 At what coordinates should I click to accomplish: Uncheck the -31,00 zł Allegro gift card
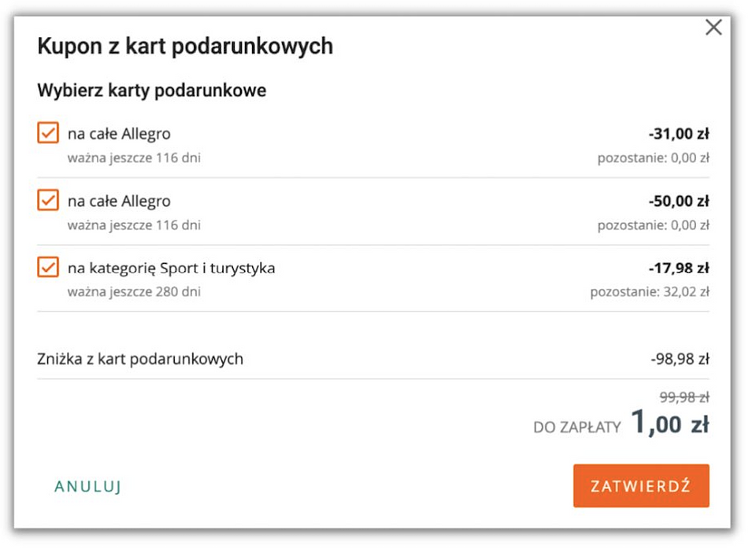tap(49, 133)
